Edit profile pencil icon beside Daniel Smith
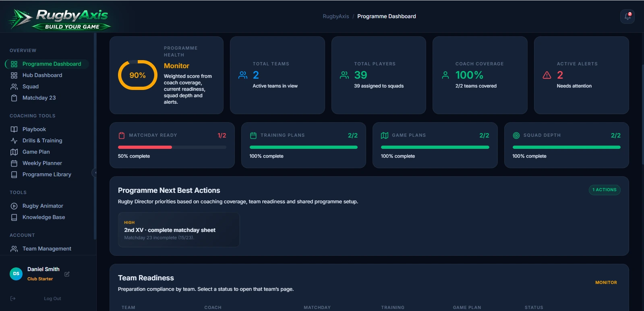The width and height of the screenshot is (644, 311). pos(67,274)
